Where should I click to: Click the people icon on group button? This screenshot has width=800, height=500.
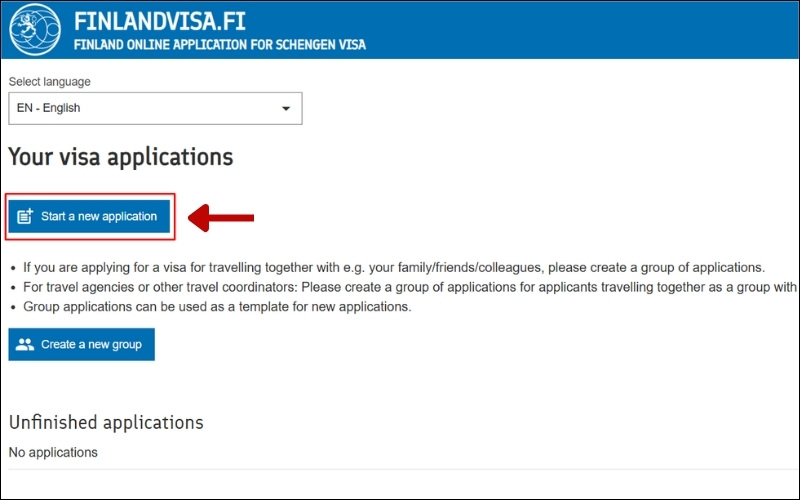point(26,345)
